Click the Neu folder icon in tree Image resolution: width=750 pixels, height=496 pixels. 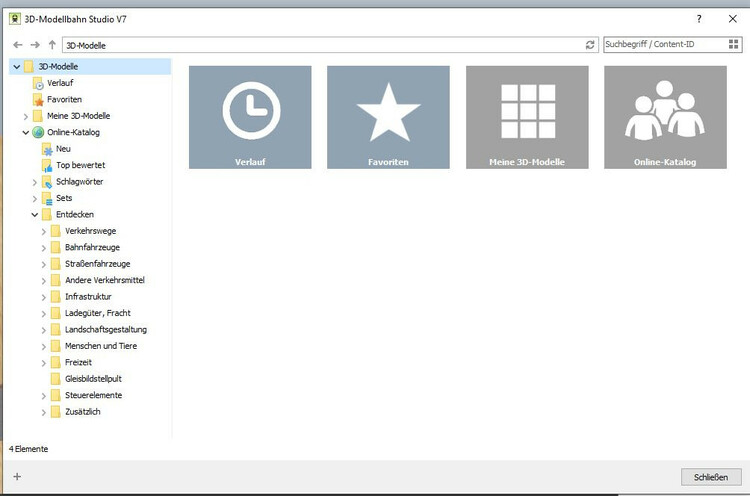(47, 149)
